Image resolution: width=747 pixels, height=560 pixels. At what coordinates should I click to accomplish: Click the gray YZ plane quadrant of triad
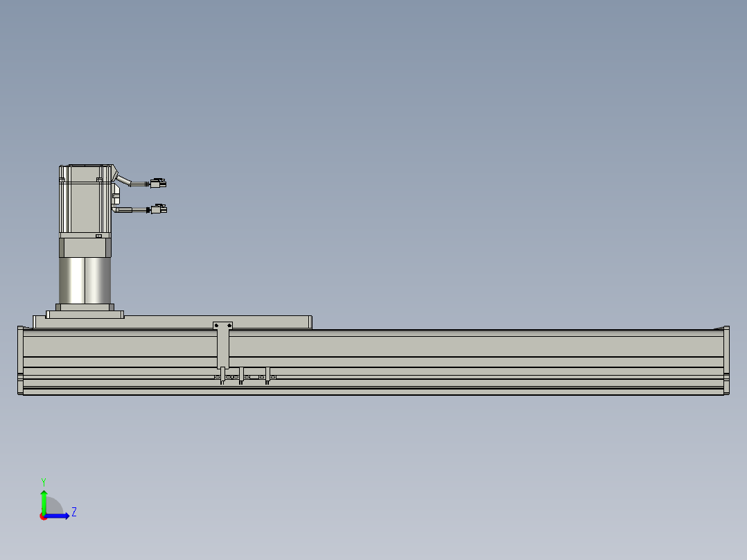(53, 507)
